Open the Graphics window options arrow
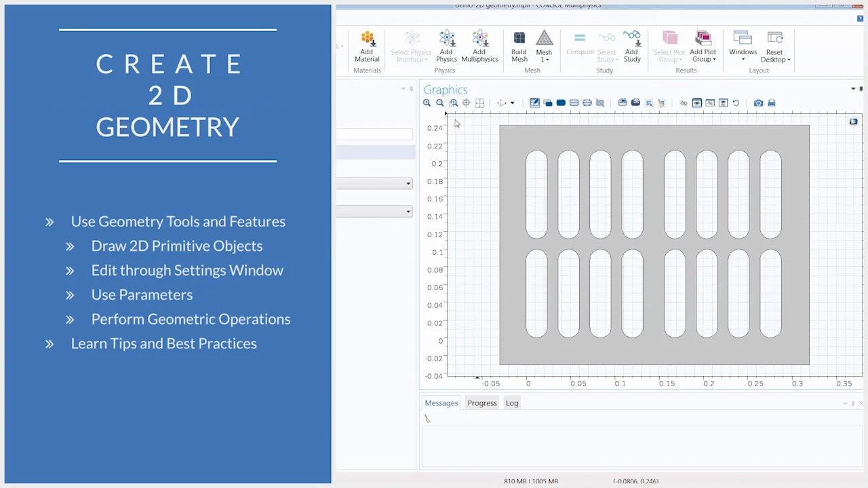The image size is (868, 488). (853, 89)
